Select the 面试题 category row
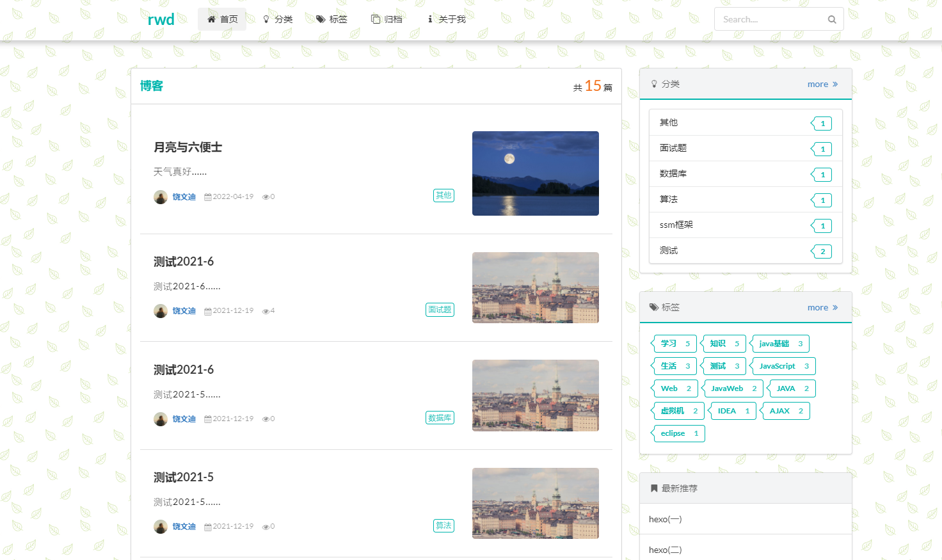The image size is (942, 560). [746, 148]
